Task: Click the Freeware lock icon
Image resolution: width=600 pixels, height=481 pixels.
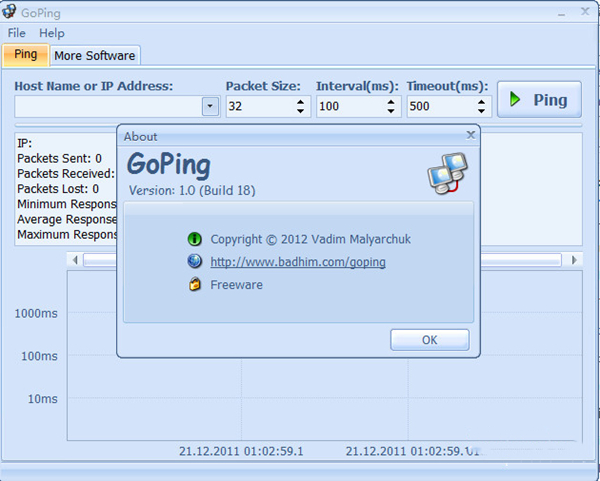Action: [x=194, y=285]
